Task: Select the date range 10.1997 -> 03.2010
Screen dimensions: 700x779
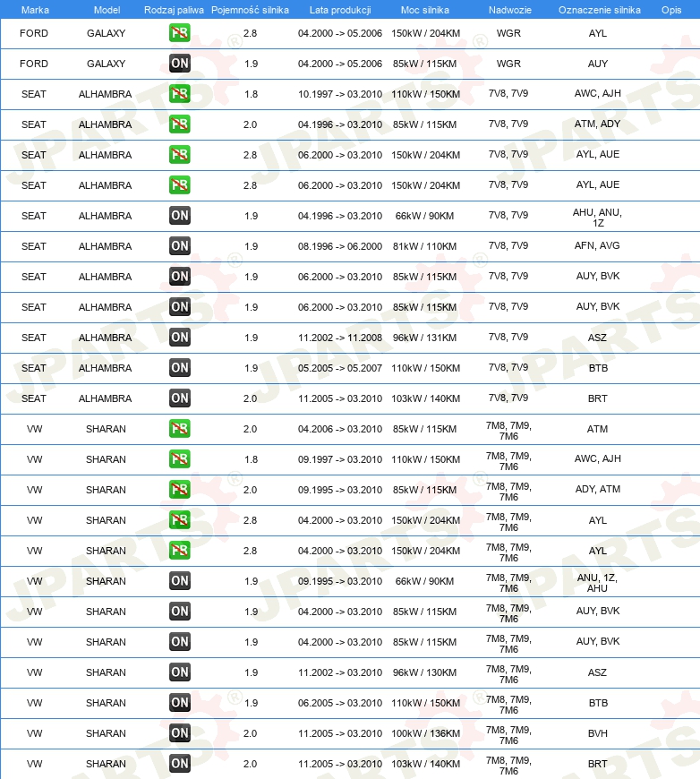Action: pyautogui.click(x=340, y=94)
